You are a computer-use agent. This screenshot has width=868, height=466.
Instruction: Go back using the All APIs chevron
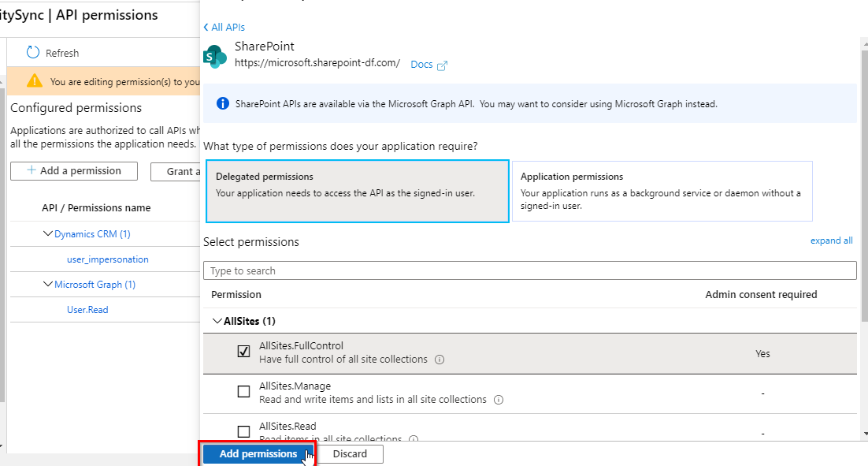pyautogui.click(x=206, y=27)
